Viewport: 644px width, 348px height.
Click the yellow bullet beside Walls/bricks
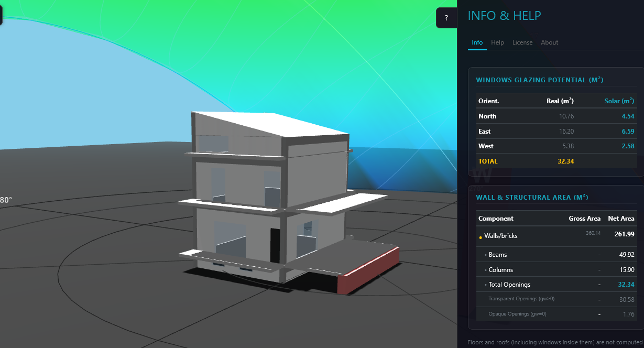coord(481,237)
